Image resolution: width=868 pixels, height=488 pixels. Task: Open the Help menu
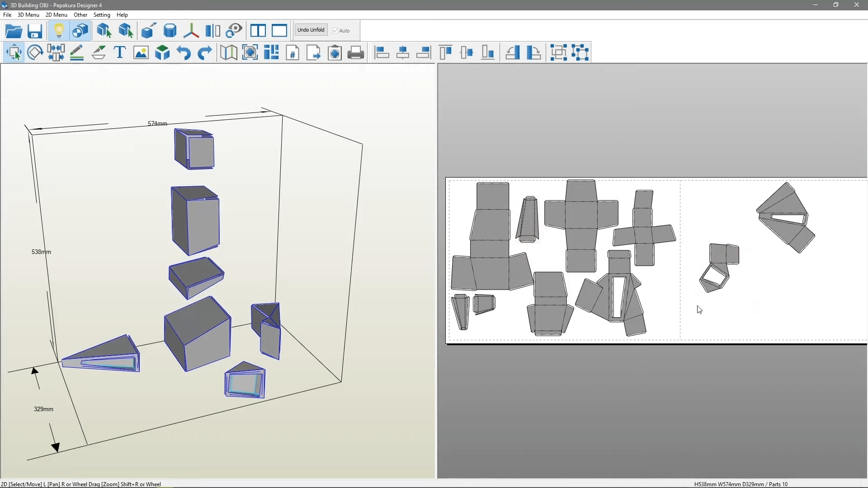click(122, 15)
